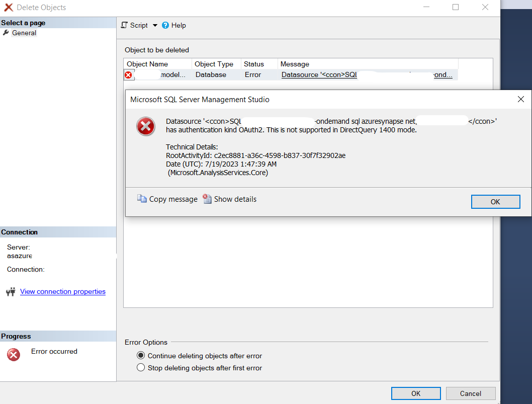Click the Show details icon
This screenshot has height=404, width=532.
pyautogui.click(x=207, y=199)
